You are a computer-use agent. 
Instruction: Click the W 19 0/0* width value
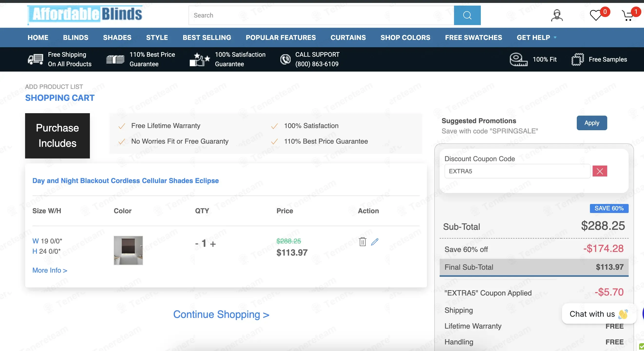47,241
